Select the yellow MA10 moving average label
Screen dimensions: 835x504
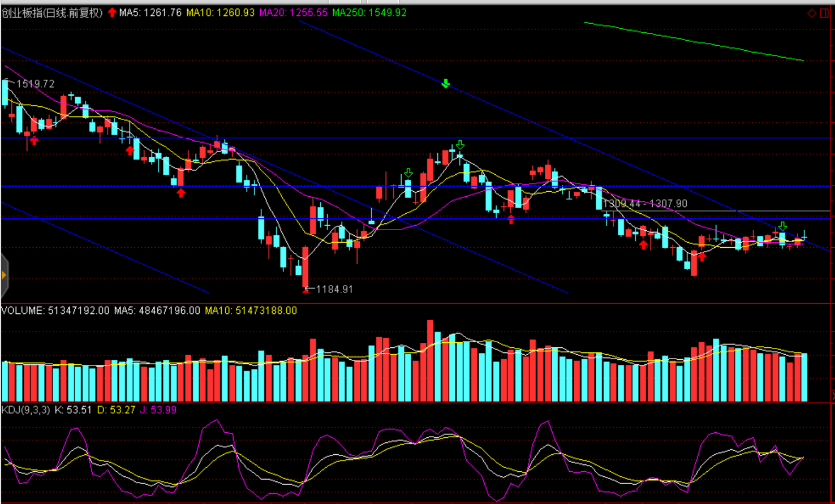click(x=220, y=12)
